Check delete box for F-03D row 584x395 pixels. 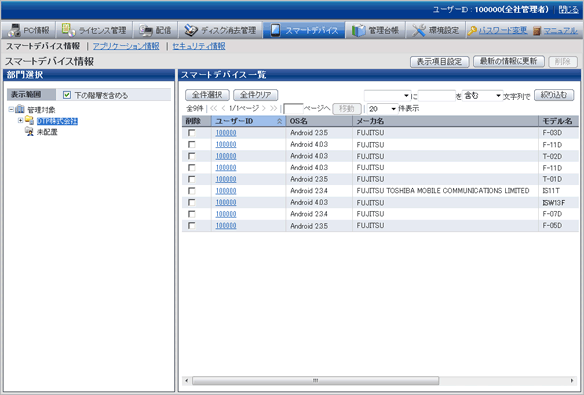[x=191, y=133]
